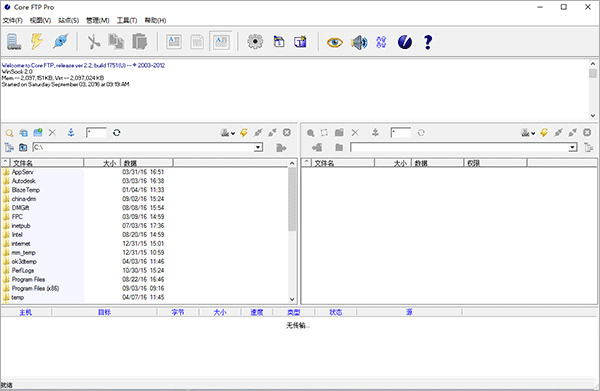The width and height of the screenshot is (600, 391).
Task: Select the Autodesk folder
Action: point(24,181)
